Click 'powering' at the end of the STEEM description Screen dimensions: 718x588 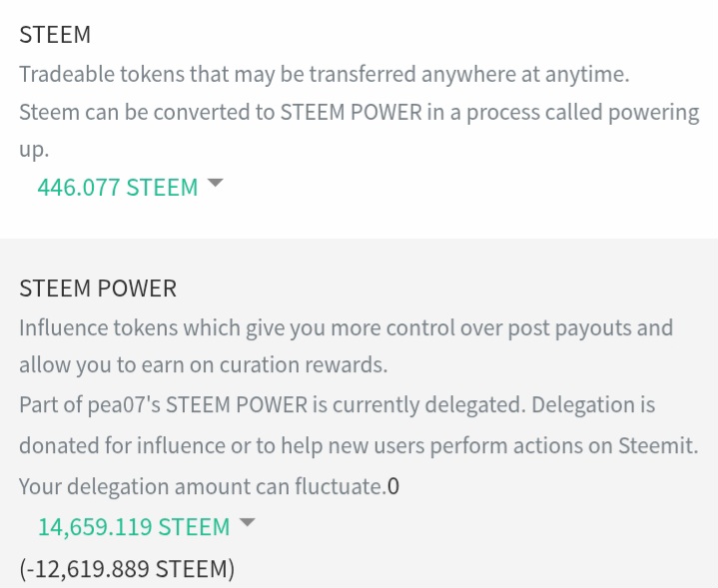[653, 114]
